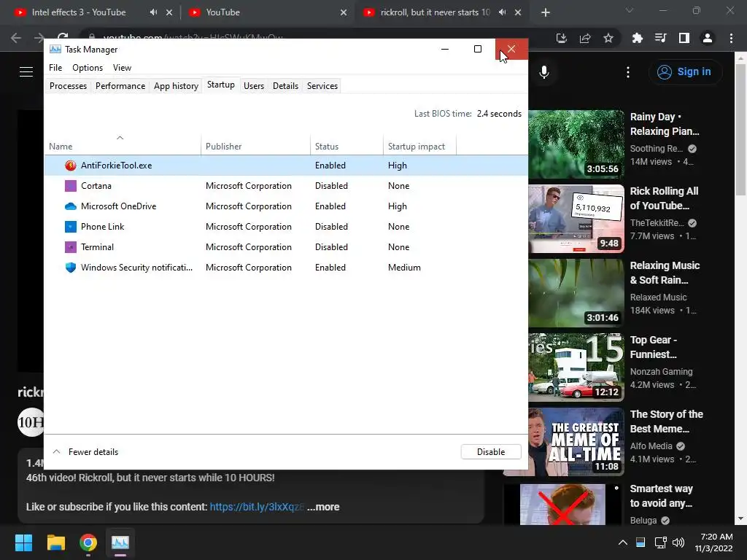
Task: Switch to the Details tab
Action: (x=285, y=86)
